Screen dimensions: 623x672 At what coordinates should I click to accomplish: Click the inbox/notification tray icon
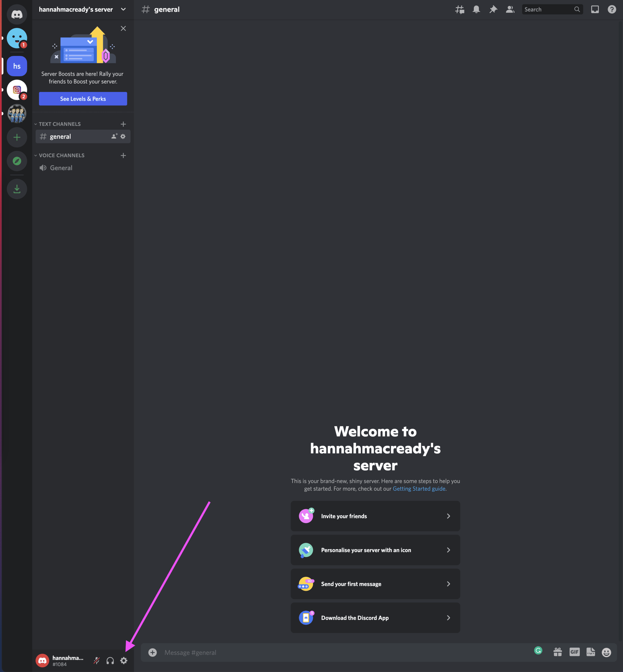(x=596, y=9)
